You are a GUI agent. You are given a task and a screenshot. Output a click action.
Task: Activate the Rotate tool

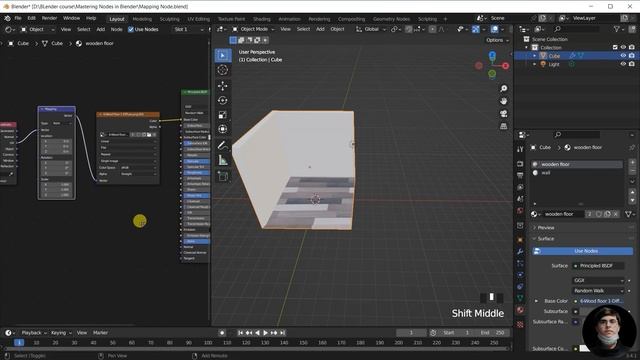(223, 100)
